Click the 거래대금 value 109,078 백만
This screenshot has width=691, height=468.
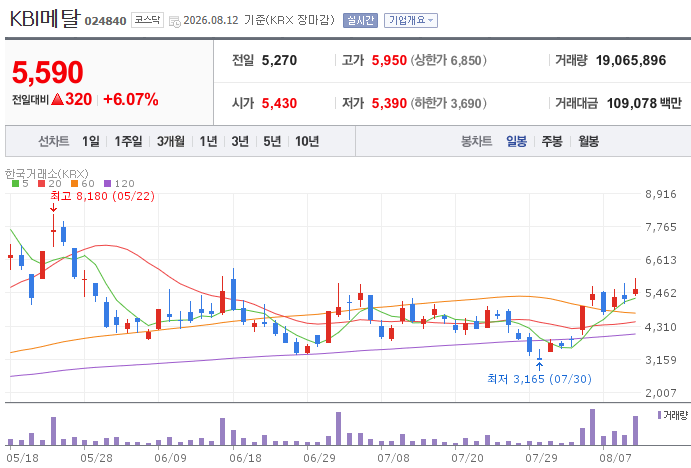(x=644, y=103)
